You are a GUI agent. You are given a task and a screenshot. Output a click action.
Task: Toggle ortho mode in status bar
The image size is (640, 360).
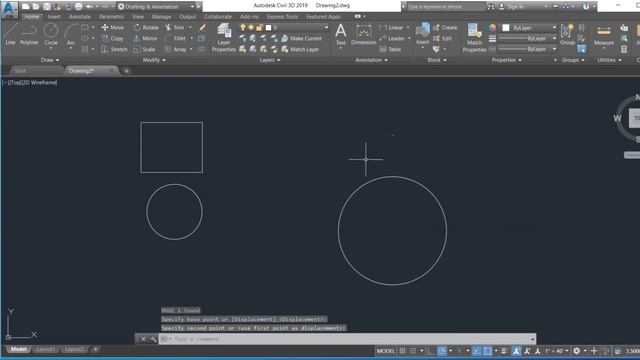(x=431, y=351)
